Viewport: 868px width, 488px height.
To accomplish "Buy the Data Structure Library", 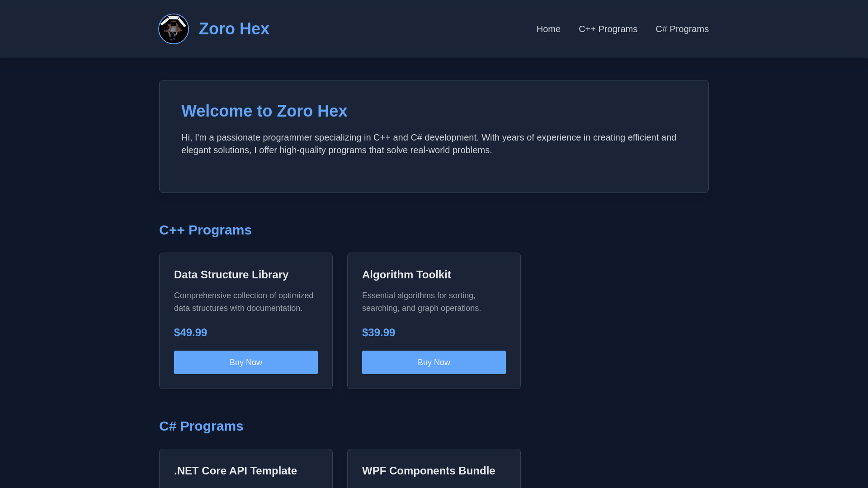I will pos(245,362).
